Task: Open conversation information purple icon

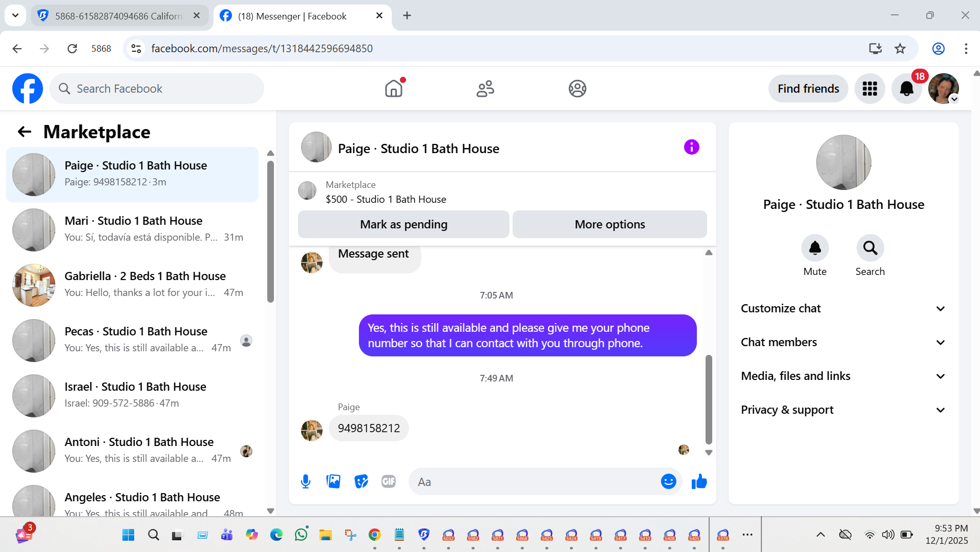Action: click(x=691, y=147)
